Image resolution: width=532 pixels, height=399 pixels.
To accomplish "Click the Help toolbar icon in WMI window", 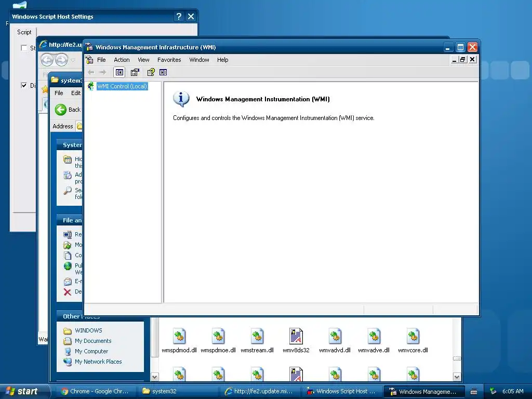I will [151, 72].
